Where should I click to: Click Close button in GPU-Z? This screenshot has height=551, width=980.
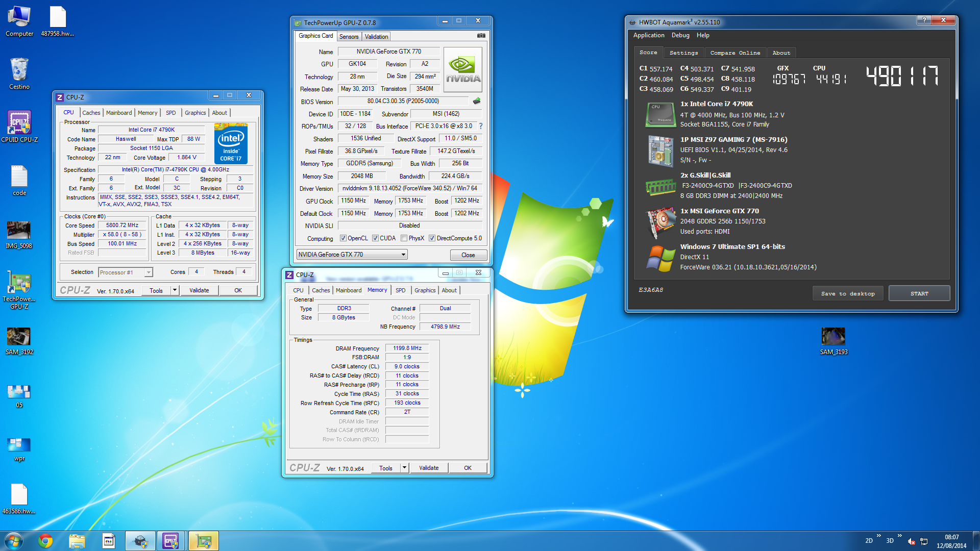click(x=468, y=255)
